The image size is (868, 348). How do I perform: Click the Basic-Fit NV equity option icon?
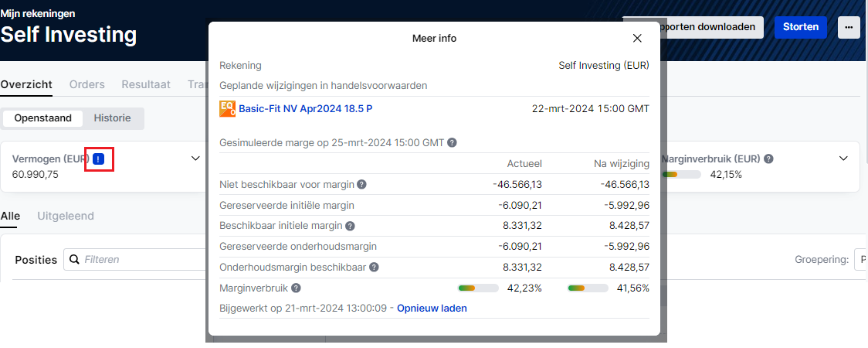click(x=228, y=108)
